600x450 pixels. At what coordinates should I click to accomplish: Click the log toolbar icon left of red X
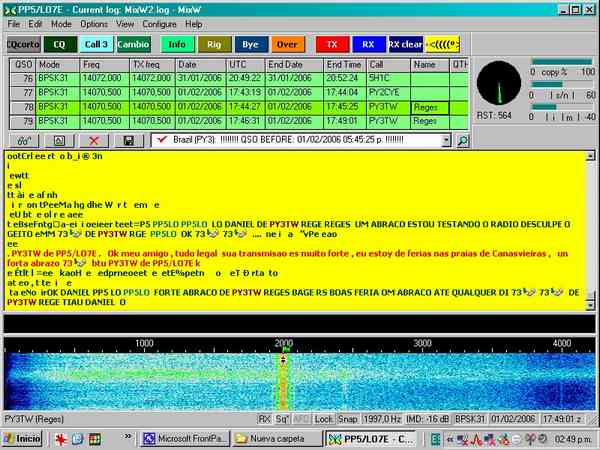pos(59,142)
